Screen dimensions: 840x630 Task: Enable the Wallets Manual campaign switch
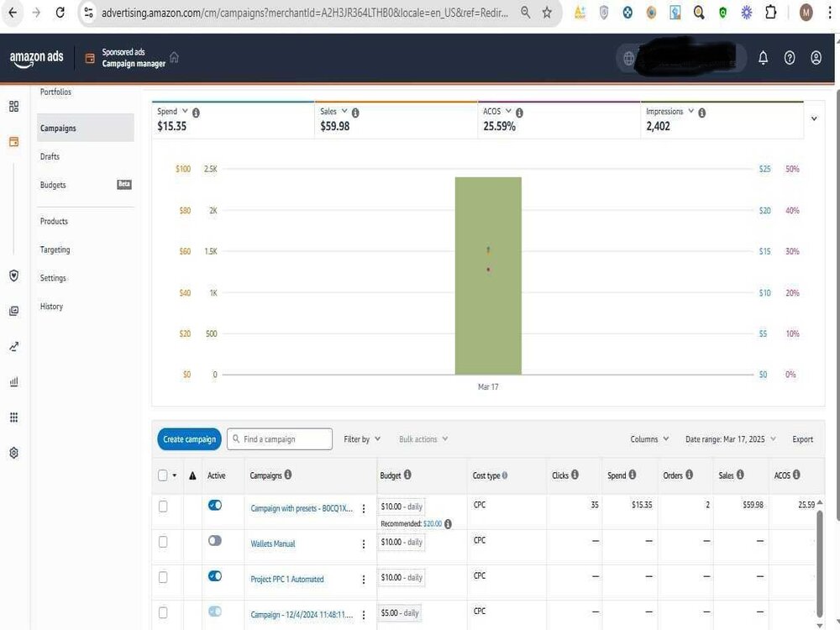[x=215, y=540]
